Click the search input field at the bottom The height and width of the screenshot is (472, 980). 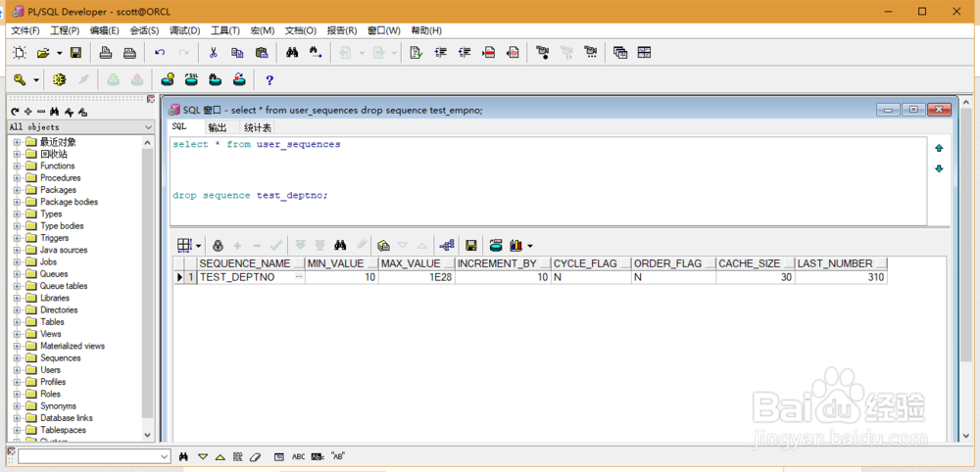[94, 457]
